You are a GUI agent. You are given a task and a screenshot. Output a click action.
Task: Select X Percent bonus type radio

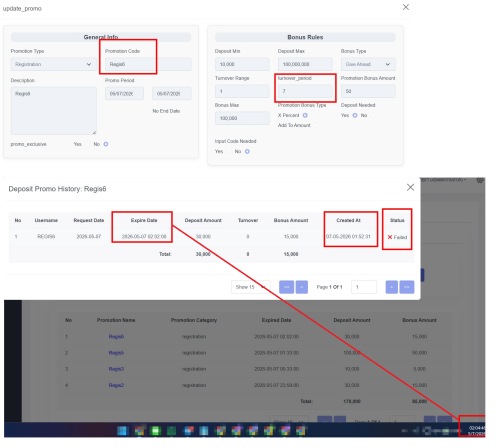pyautogui.click(x=305, y=115)
